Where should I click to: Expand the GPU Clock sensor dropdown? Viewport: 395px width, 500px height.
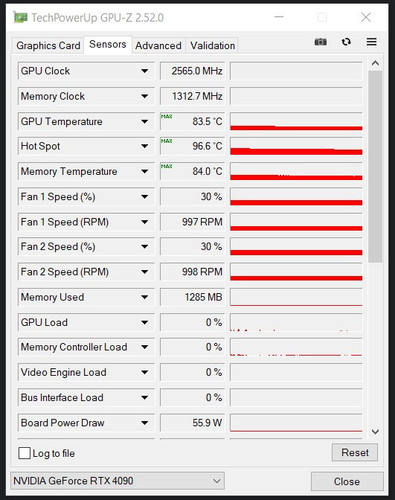click(144, 71)
